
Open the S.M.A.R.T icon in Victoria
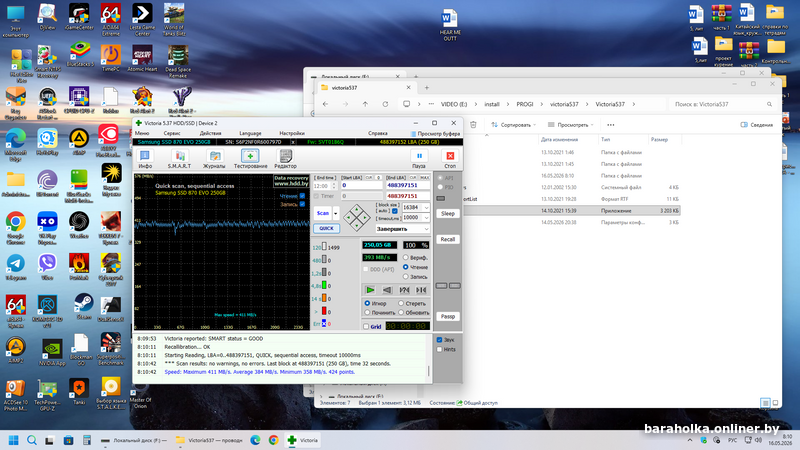(180, 156)
